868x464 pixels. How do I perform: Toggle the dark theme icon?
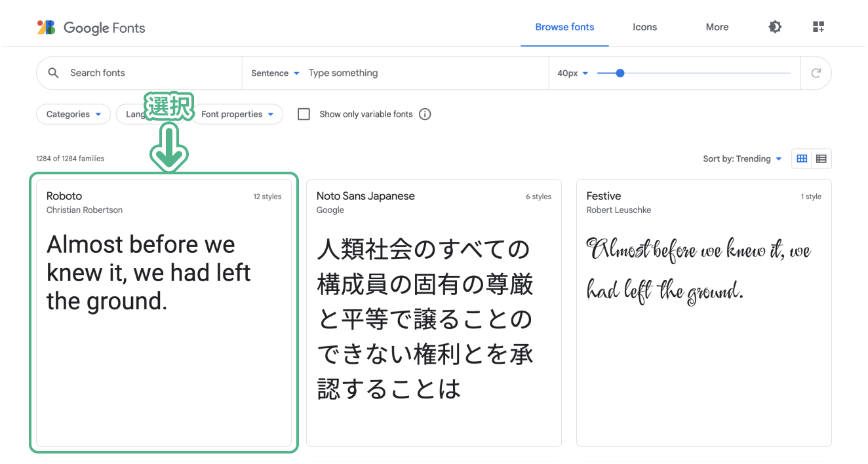point(775,27)
